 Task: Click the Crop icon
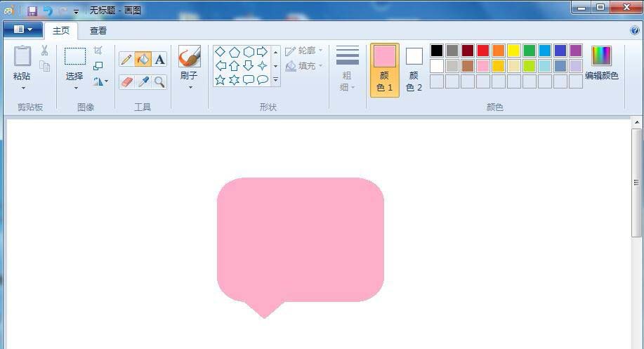click(98, 50)
